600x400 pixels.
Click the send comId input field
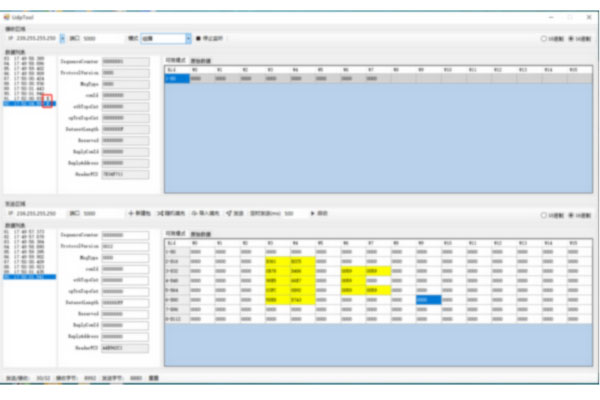[126, 269]
